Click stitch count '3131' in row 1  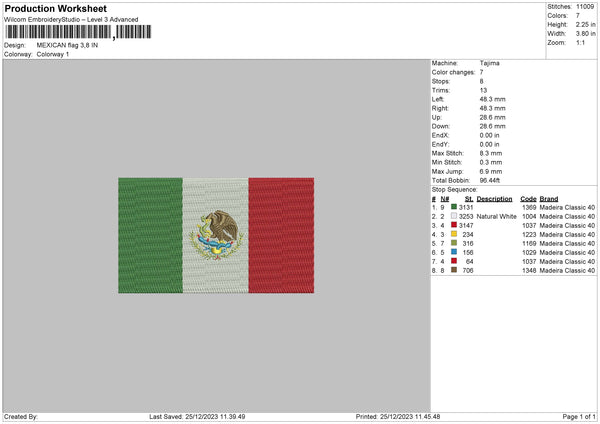(466, 207)
